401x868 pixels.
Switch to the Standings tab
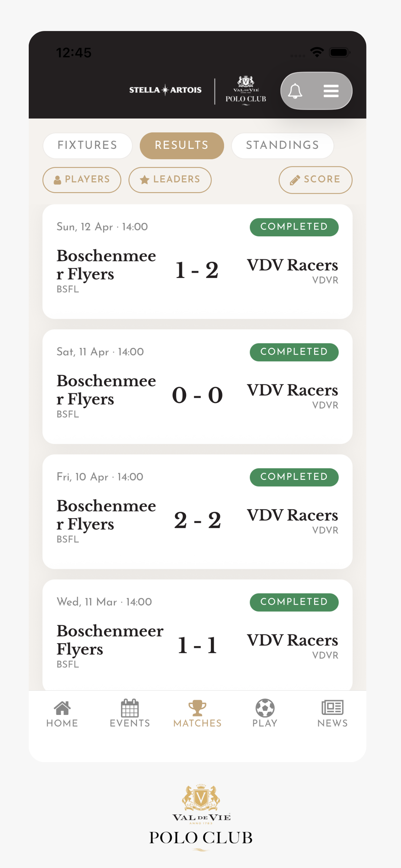(x=283, y=145)
